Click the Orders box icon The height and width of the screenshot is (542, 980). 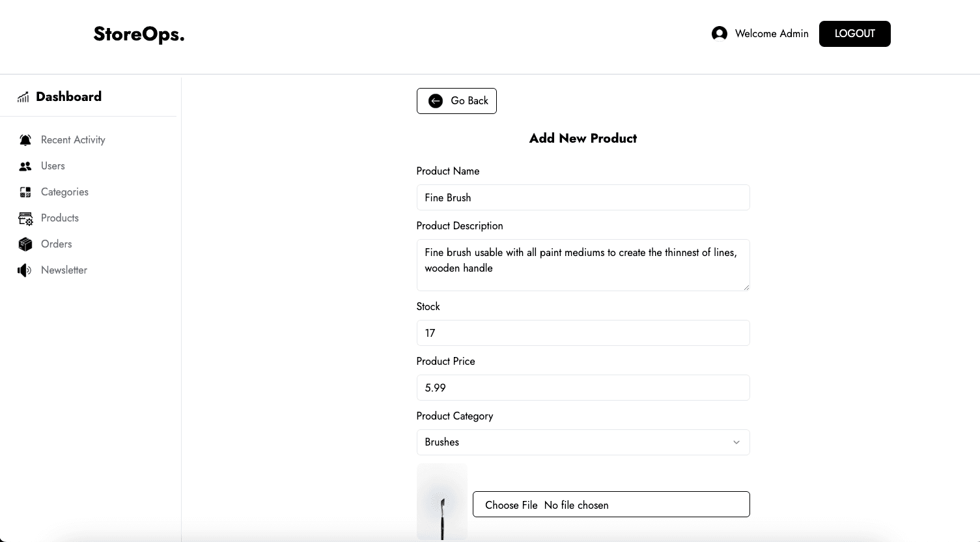click(25, 244)
